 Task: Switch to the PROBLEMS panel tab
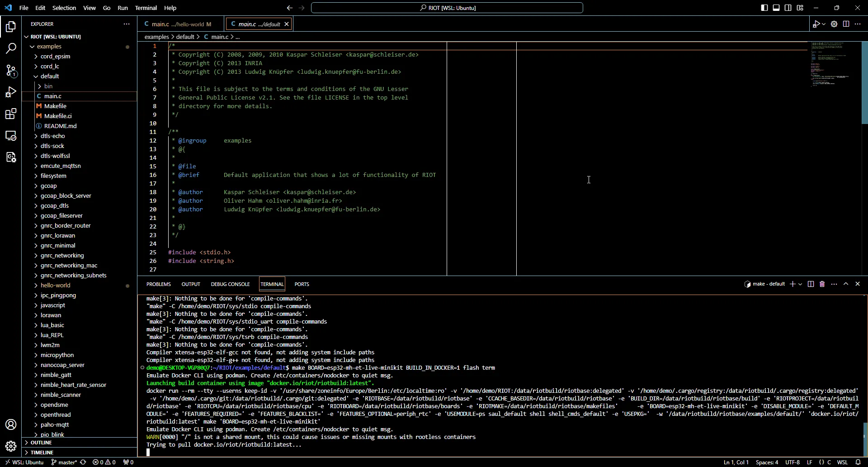click(x=158, y=284)
